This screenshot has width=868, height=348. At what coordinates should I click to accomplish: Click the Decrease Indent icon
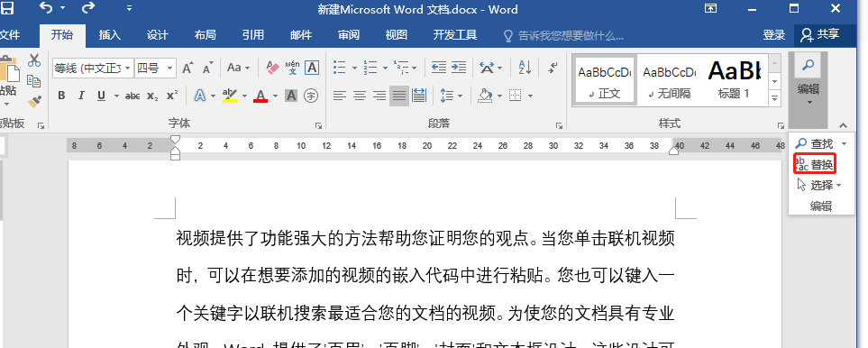(x=438, y=68)
